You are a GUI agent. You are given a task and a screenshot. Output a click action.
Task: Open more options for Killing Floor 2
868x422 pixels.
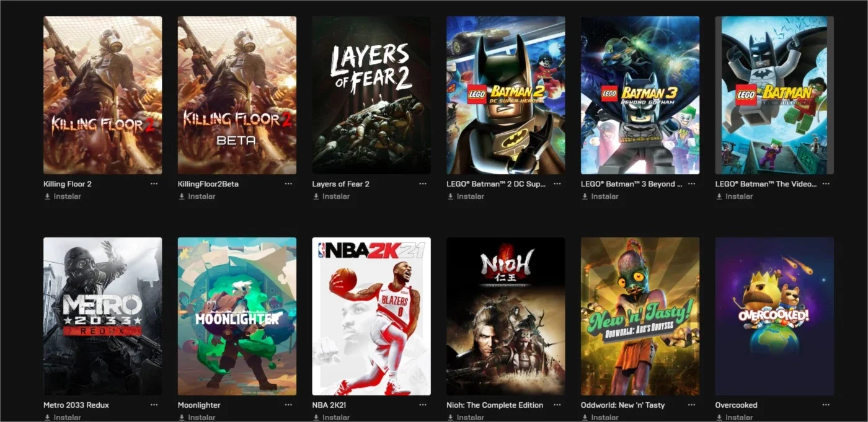coord(154,184)
